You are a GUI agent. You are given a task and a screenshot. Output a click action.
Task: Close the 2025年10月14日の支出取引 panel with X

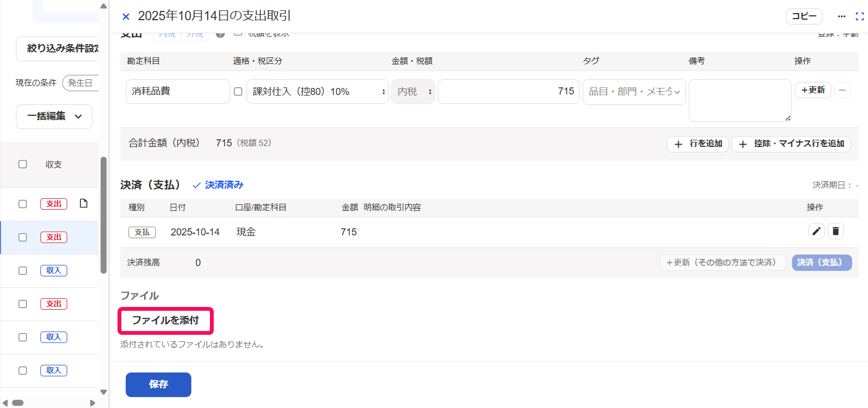[126, 16]
